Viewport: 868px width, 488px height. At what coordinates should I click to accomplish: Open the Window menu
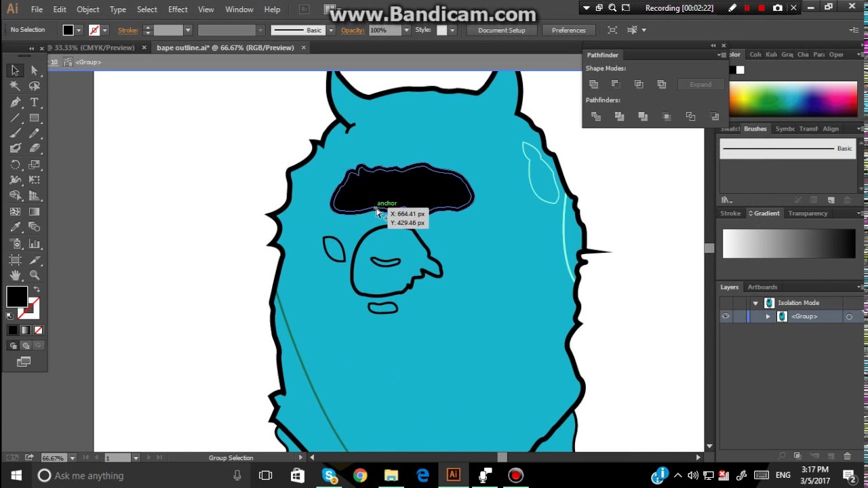tap(239, 9)
